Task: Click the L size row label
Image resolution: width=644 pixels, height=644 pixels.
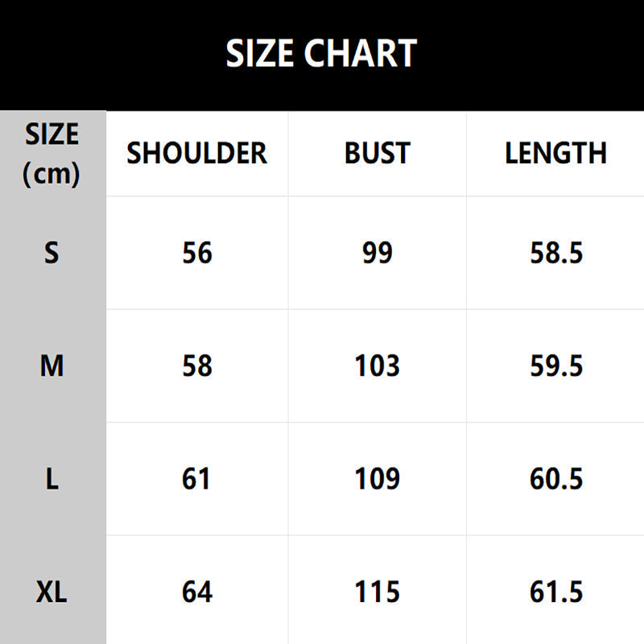Action: pos(52,480)
